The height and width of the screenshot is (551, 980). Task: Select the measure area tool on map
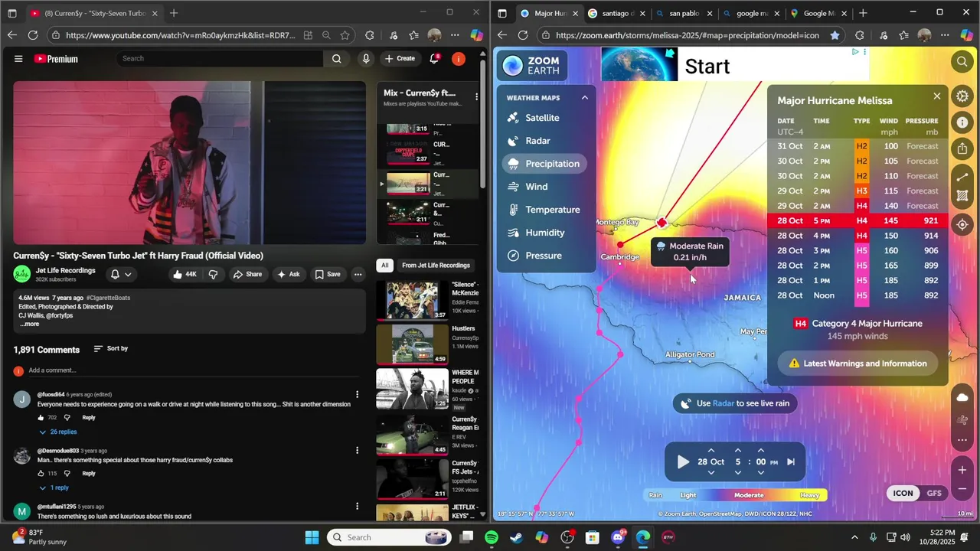(962, 196)
